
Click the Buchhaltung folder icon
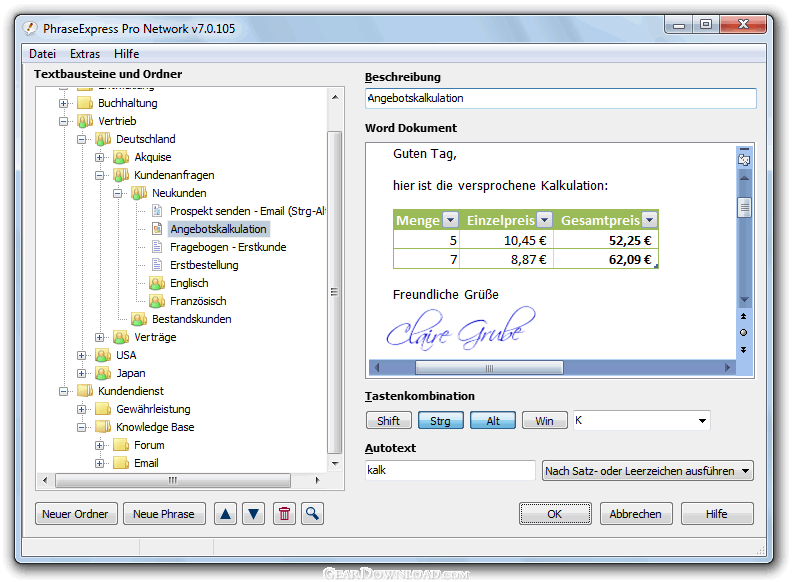tap(85, 103)
